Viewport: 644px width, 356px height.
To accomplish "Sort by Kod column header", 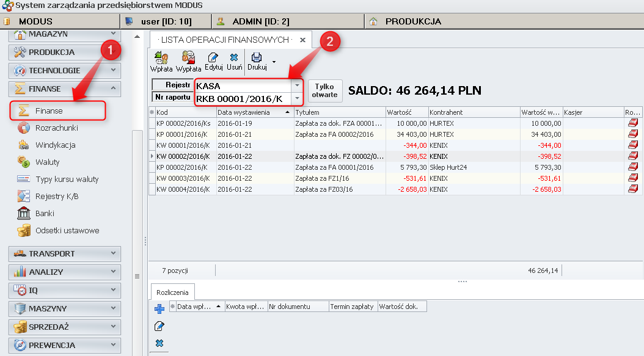I will [x=186, y=112].
